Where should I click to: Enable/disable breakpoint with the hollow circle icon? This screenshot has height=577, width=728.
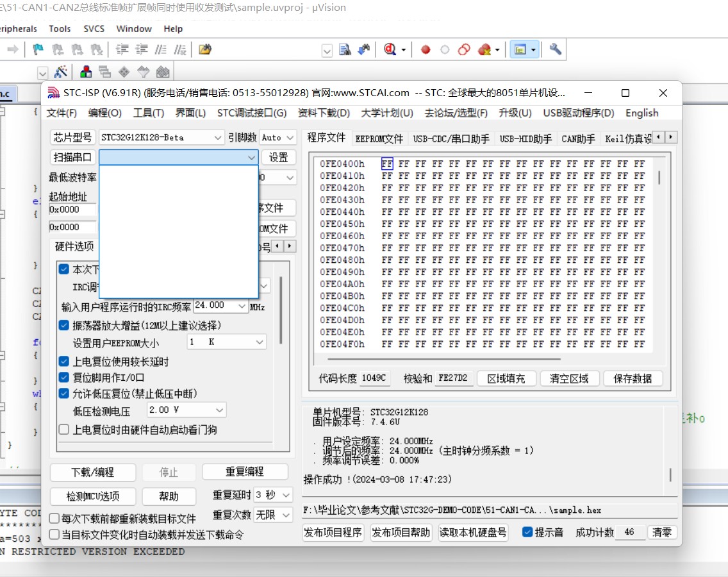click(x=445, y=49)
